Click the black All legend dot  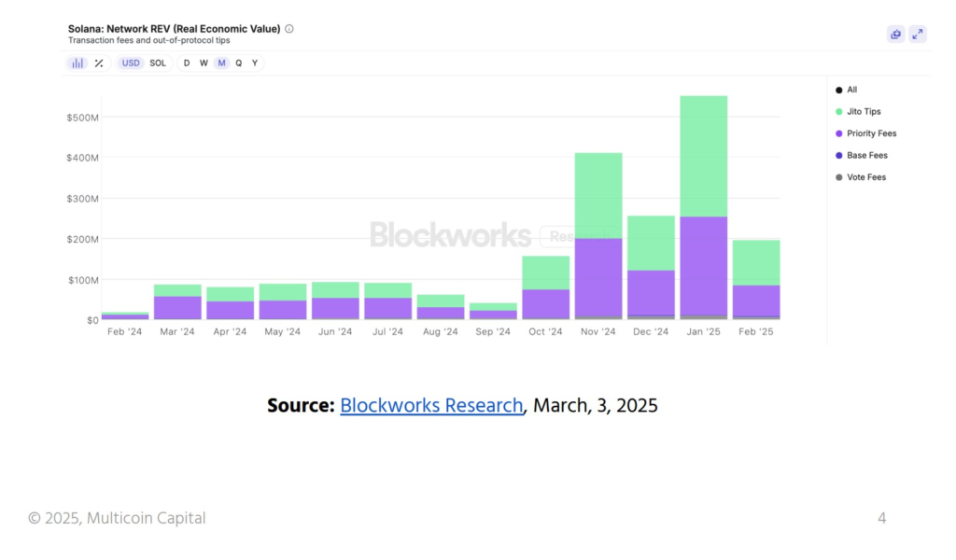838,91
